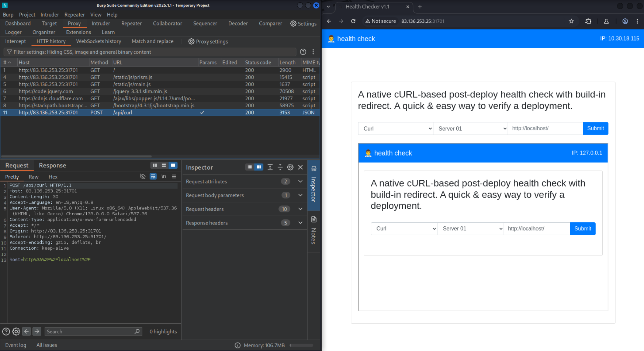Viewport: 644px width, 351px height.
Task: Open the outer Curl method dropdown
Action: [x=395, y=129]
